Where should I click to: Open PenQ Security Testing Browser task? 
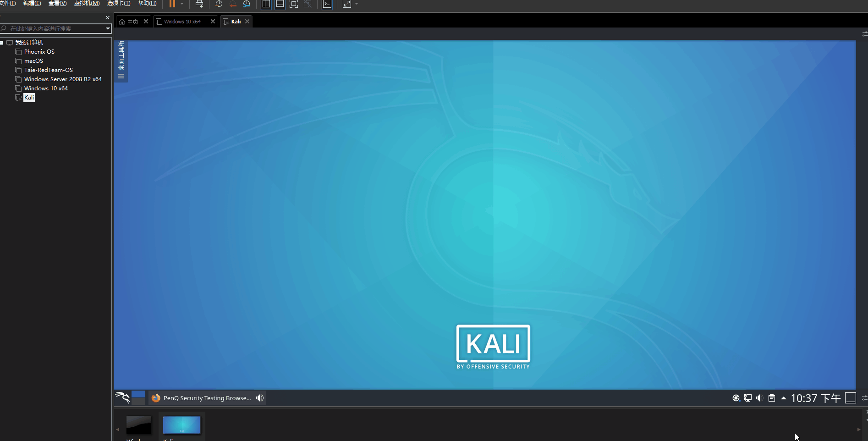click(202, 398)
